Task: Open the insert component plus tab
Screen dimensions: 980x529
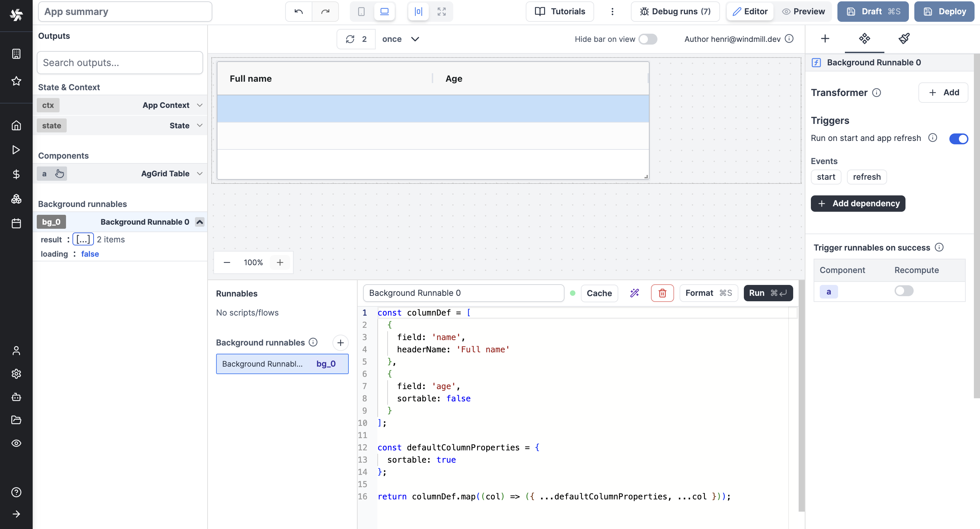Action: pos(825,39)
